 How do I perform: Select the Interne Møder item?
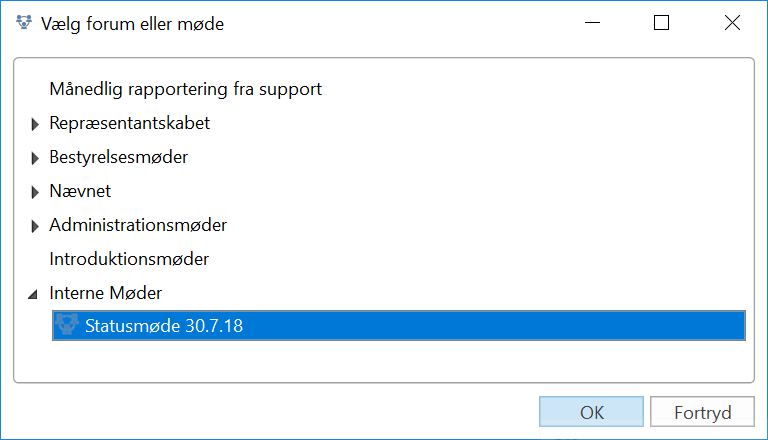click(105, 294)
